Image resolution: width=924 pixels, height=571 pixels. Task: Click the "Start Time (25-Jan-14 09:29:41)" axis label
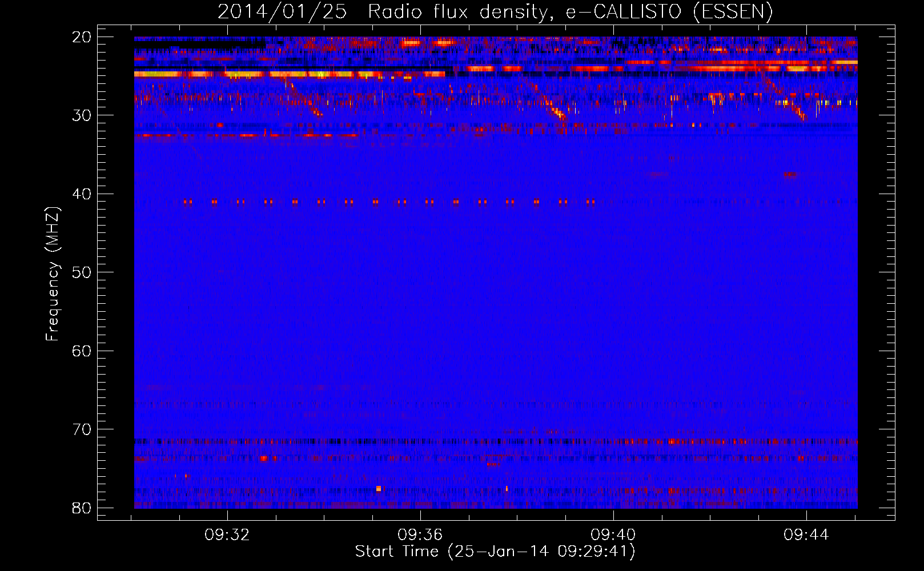click(x=495, y=552)
